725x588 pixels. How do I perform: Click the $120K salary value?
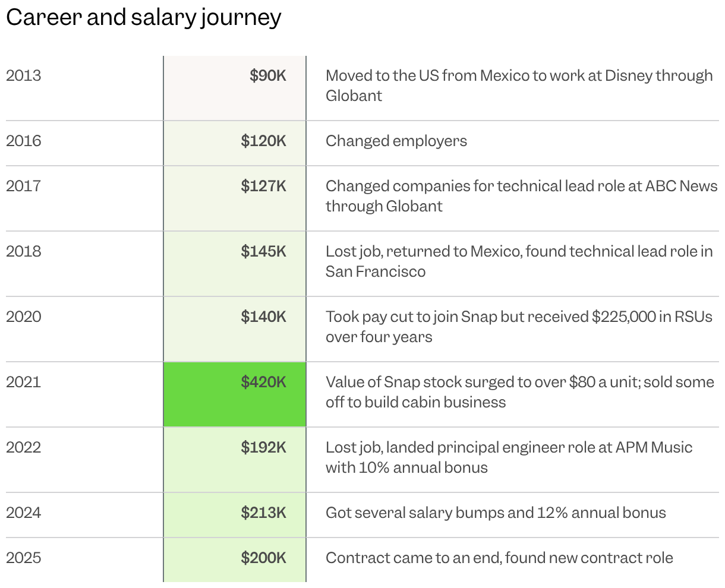pyautogui.click(x=263, y=141)
